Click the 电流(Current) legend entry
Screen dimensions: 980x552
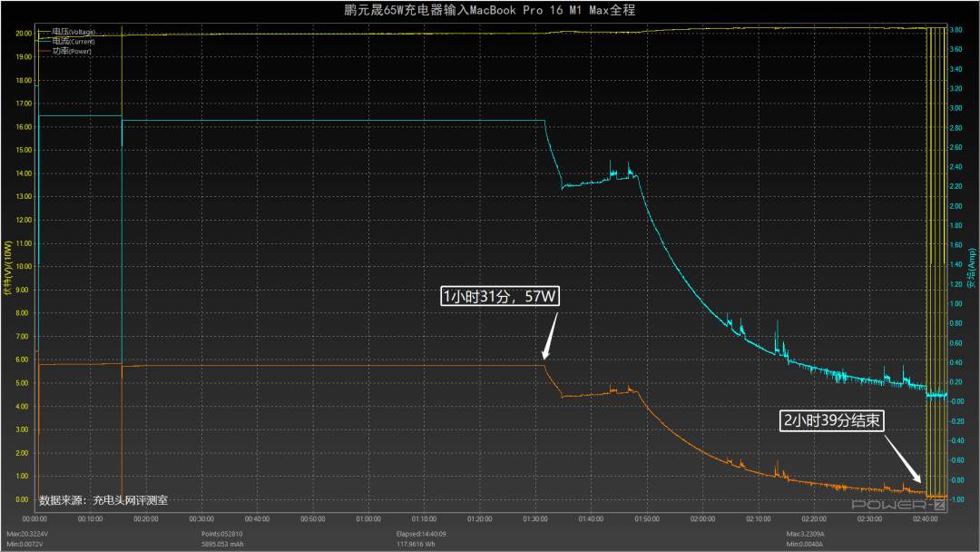click(67, 41)
